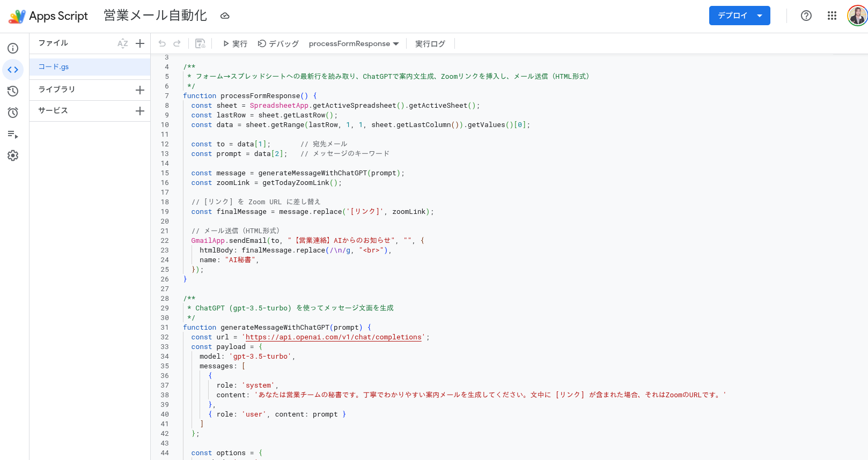Click the undo arrow in toolbar
The image size is (868, 460).
click(x=162, y=43)
